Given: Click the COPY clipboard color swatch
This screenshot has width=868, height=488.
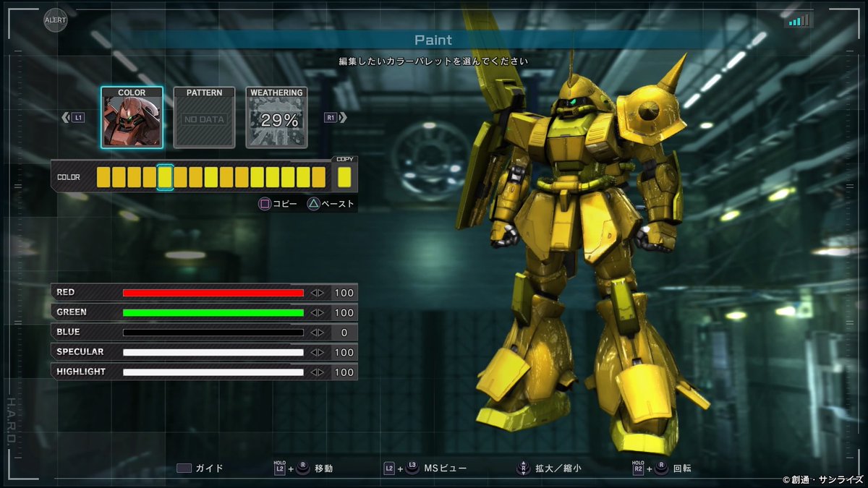Looking at the screenshot, I should point(344,177).
